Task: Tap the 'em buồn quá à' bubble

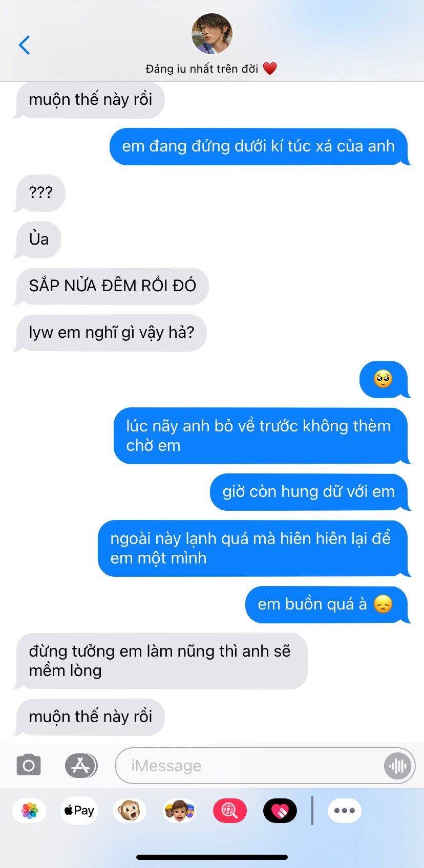Action: click(x=326, y=604)
